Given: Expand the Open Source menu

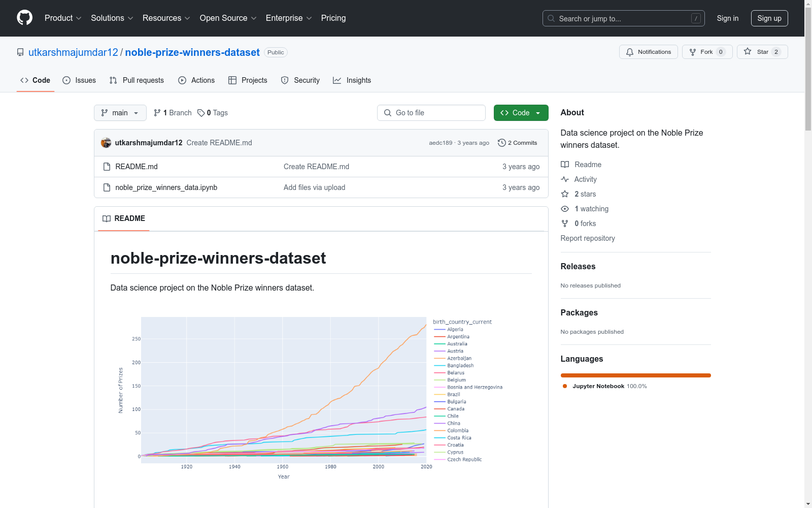Looking at the screenshot, I should pos(228,18).
